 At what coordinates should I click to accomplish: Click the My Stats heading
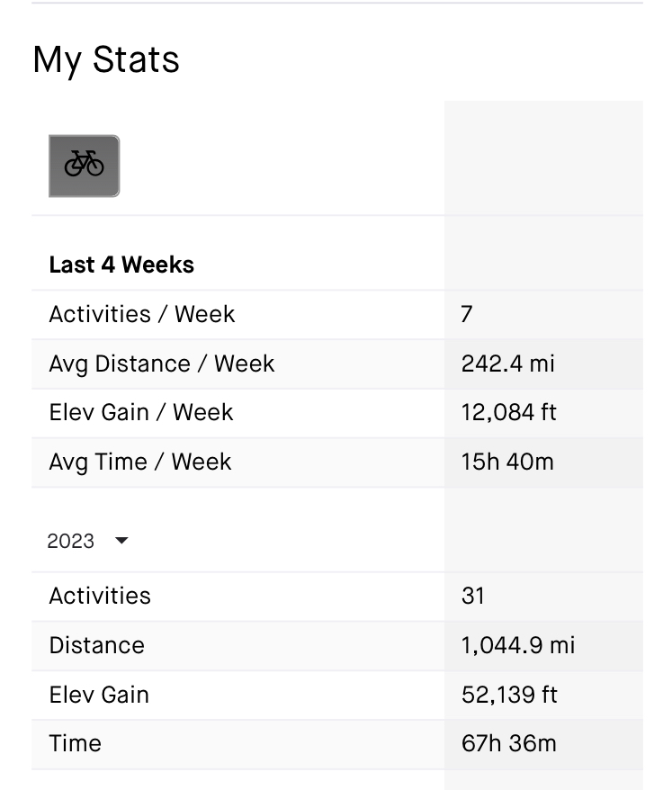tap(106, 60)
